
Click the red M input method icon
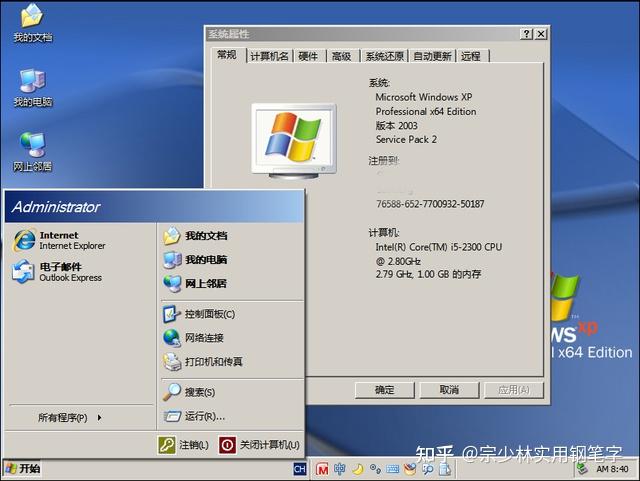coord(322,470)
